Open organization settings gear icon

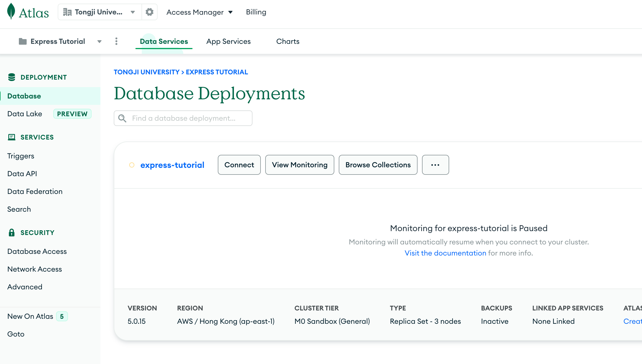point(150,12)
